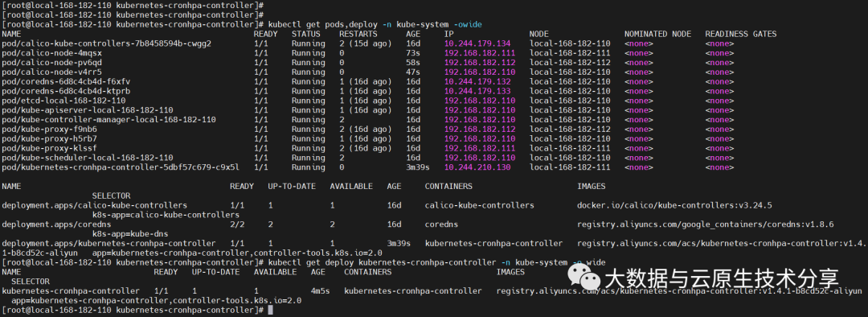This screenshot has width=868, height=317.
Task: Select the pod/kube-proxy-h5rb7 name
Action: point(50,138)
